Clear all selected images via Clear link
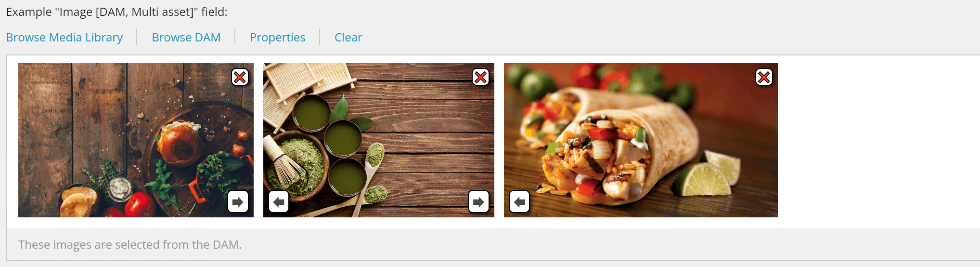980x267 pixels. click(x=348, y=38)
